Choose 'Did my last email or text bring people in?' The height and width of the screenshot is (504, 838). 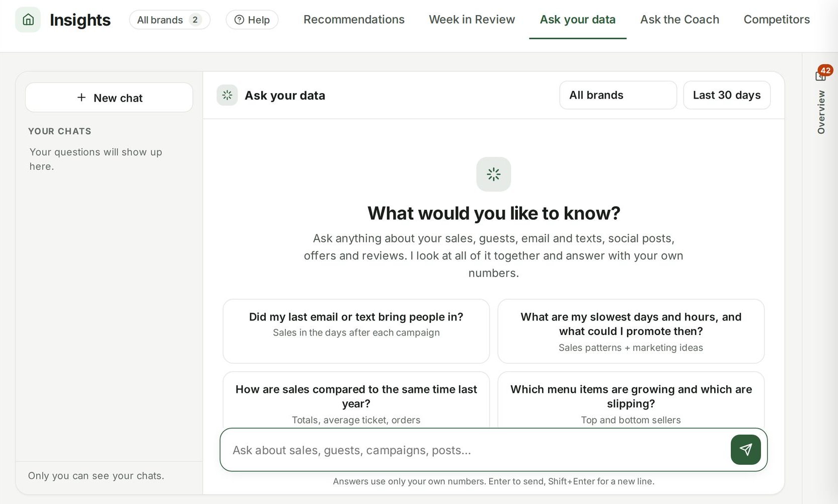[356, 331]
